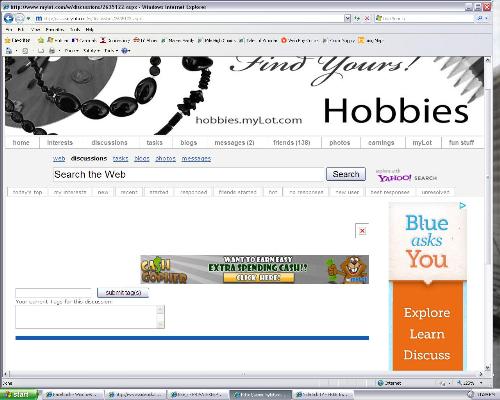Go to the myLot home tab
The height and width of the screenshot is (400, 500).
coord(21,143)
